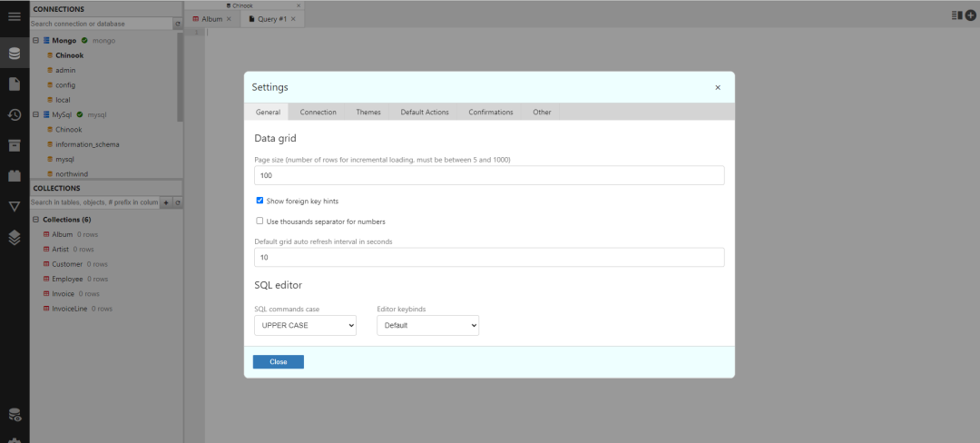Collapse the MySql connection tree node

click(35, 115)
